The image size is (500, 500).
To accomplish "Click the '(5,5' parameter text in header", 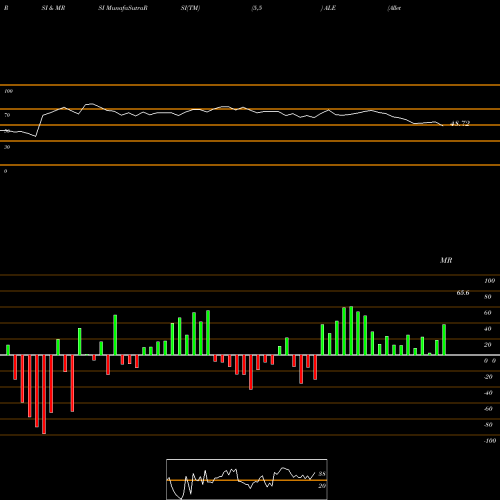I will pyautogui.click(x=257, y=8).
